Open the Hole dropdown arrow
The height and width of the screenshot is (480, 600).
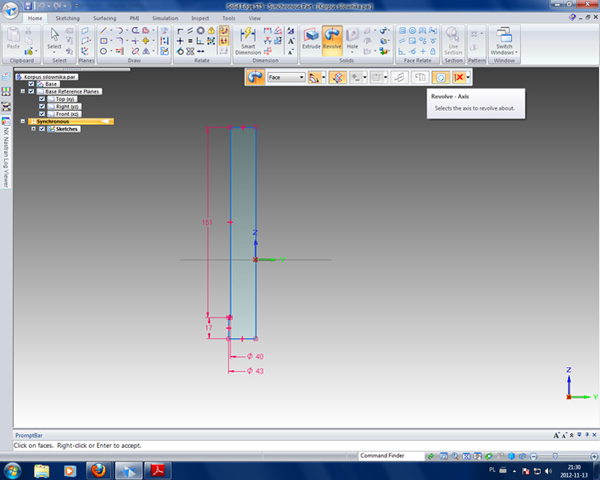pos(352,52)
